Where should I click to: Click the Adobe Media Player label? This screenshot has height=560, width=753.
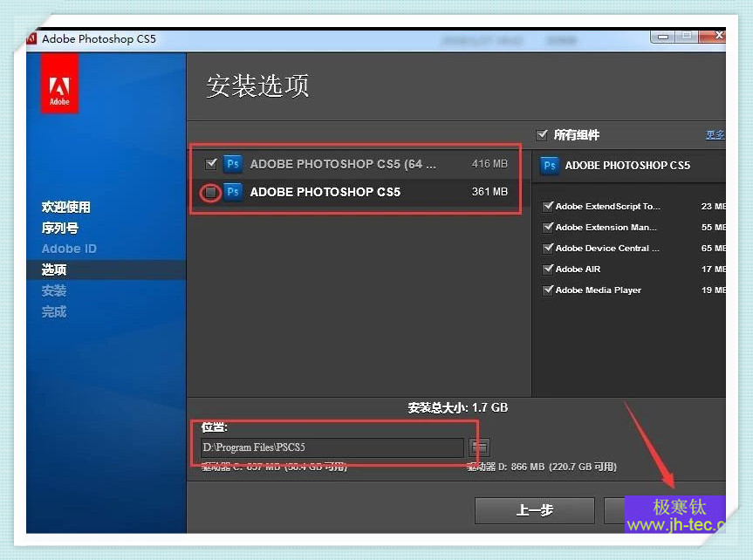click(599, 290)
